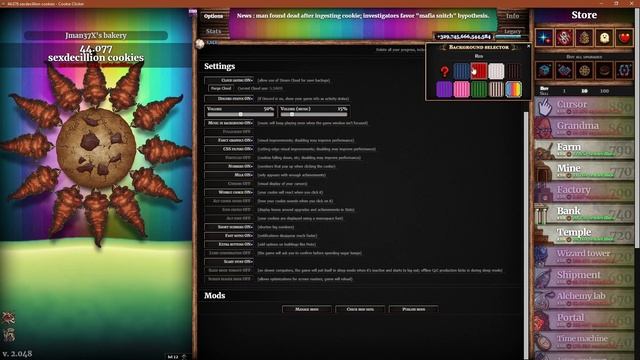This screenshot has width=640, height=360.
Task: Click the Publish mods button
Action: 413,309
